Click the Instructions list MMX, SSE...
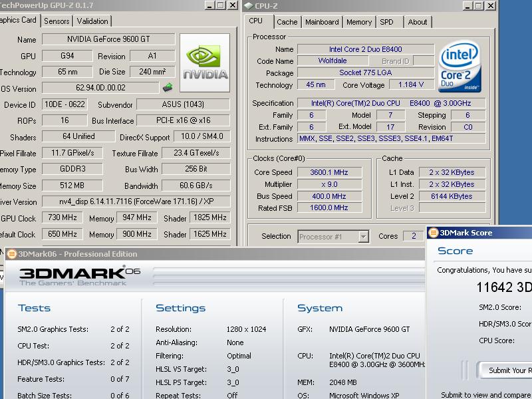Viewport: 532px width, 399px height. click(391, 138)
